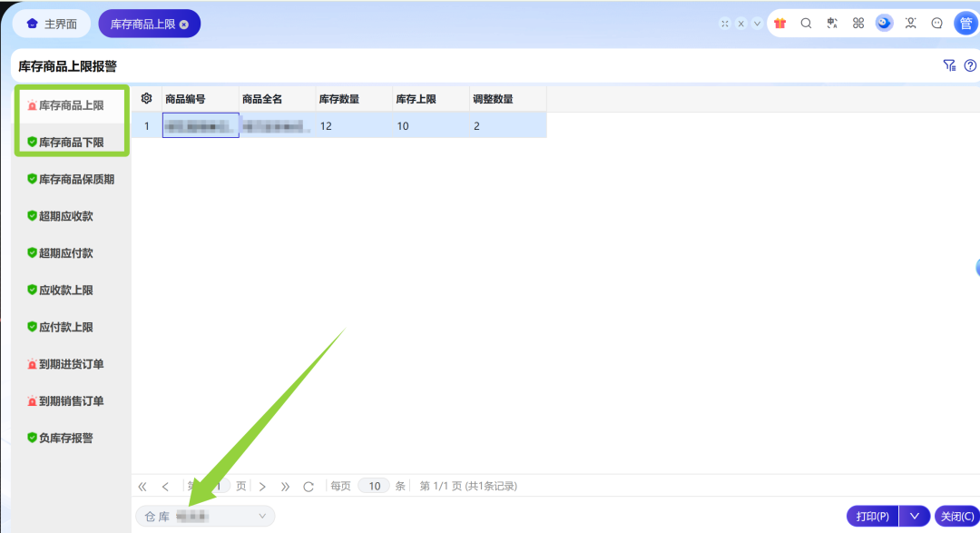The image size is (980, 533).
Task: Select 负库存报警 sidebar item
Action: click(x=71, y=438)
